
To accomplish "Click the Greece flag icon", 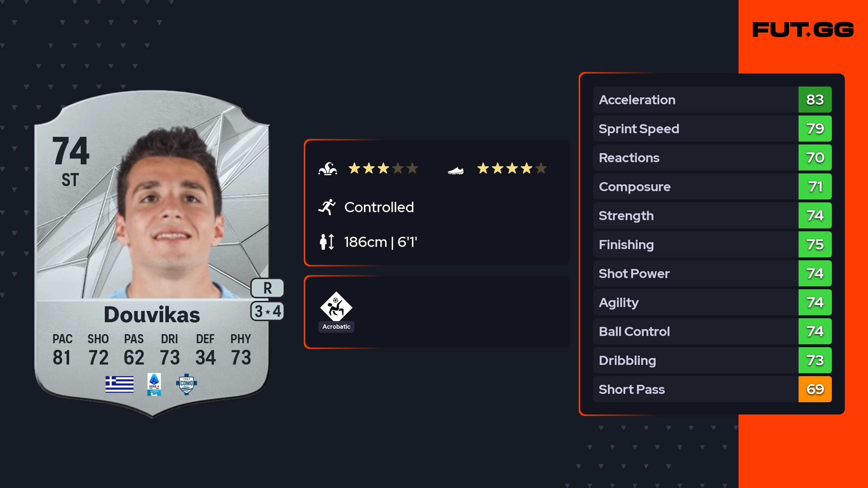I will [x=119, y=384].
